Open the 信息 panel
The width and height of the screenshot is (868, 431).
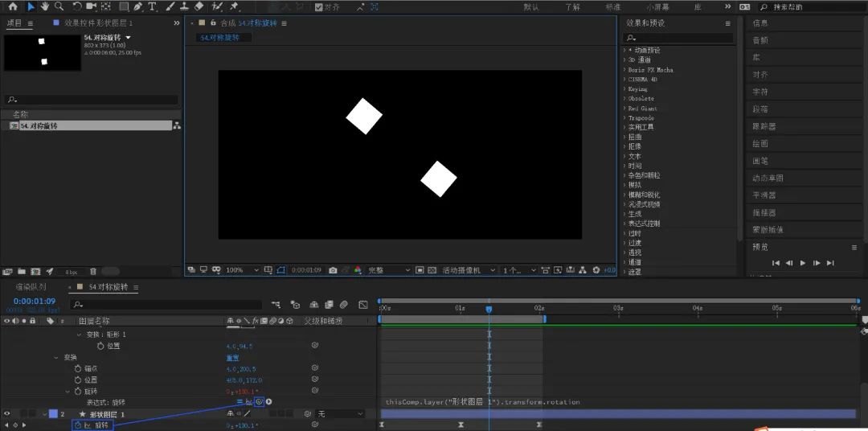click(x=760, y=23)
